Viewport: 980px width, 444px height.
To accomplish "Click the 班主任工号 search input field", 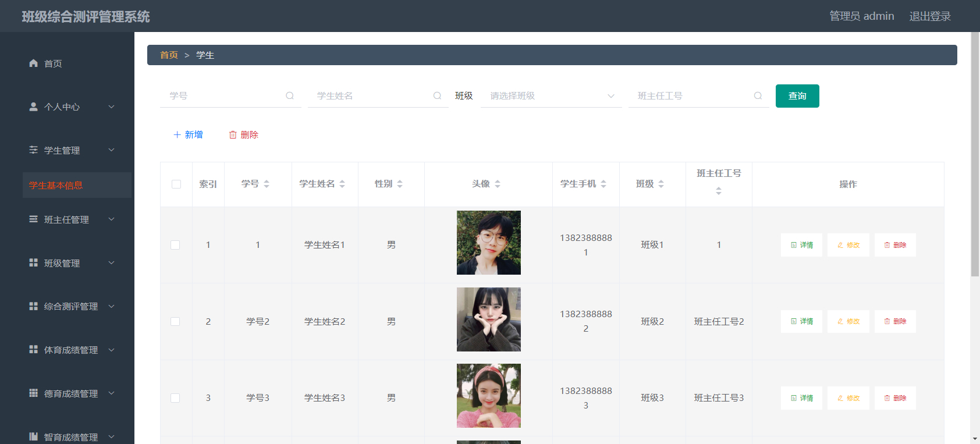I will coord(698,96).
